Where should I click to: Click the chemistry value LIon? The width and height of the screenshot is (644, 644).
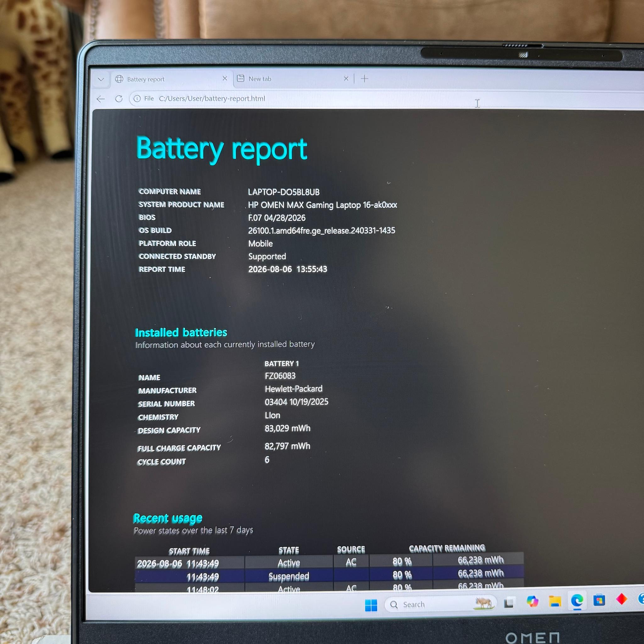(272, 415)
